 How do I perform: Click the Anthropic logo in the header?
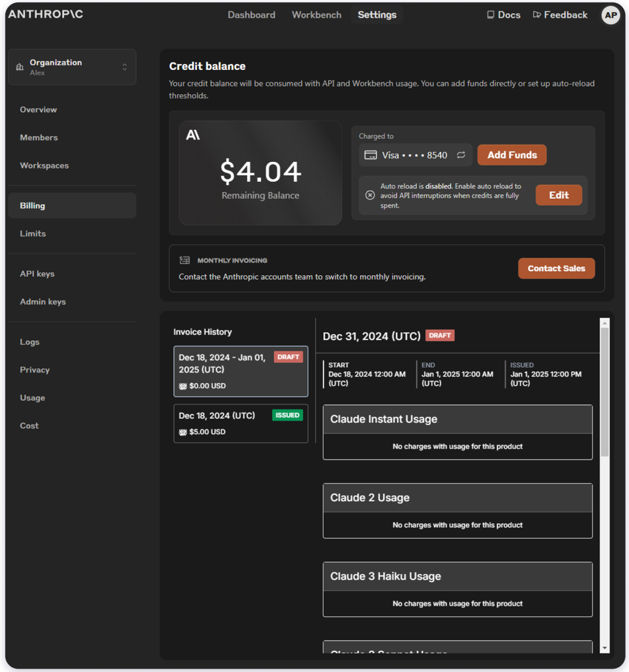click(45, 14)
